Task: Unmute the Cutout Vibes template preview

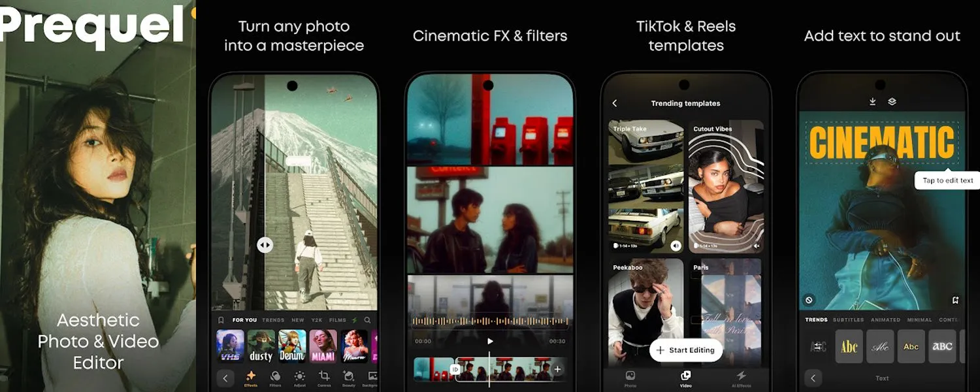Action: click(x=756, y=246)
